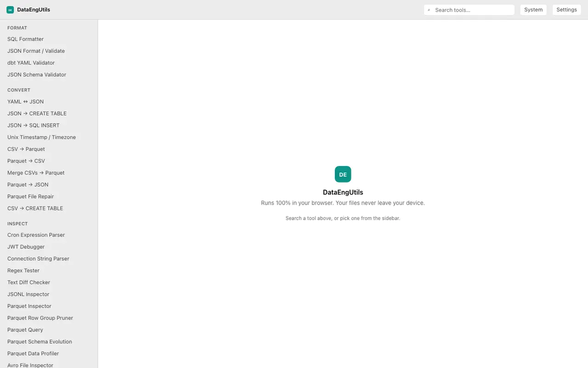Click the search magnifier icon

pyautogui.click(x=429, y=10)
